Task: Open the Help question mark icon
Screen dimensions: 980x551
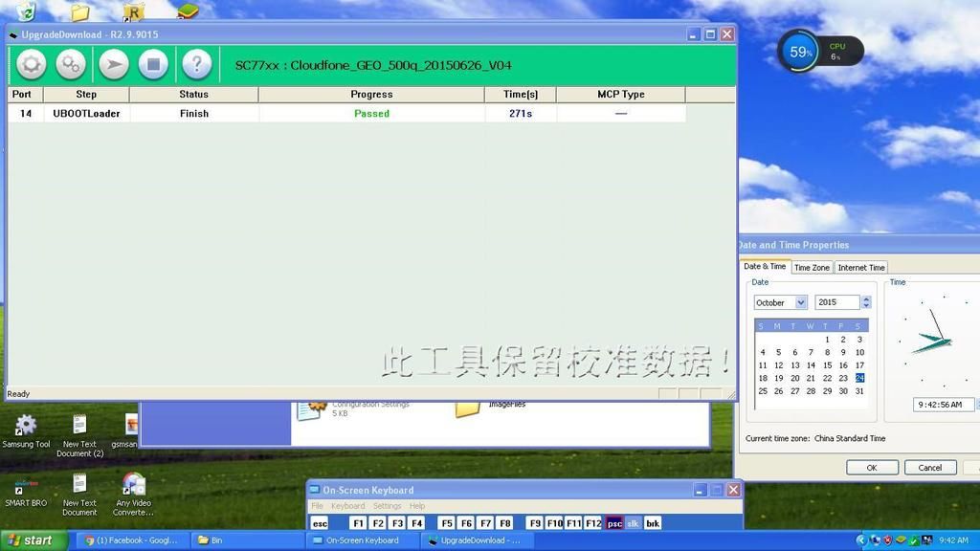Action: point(196,65)
